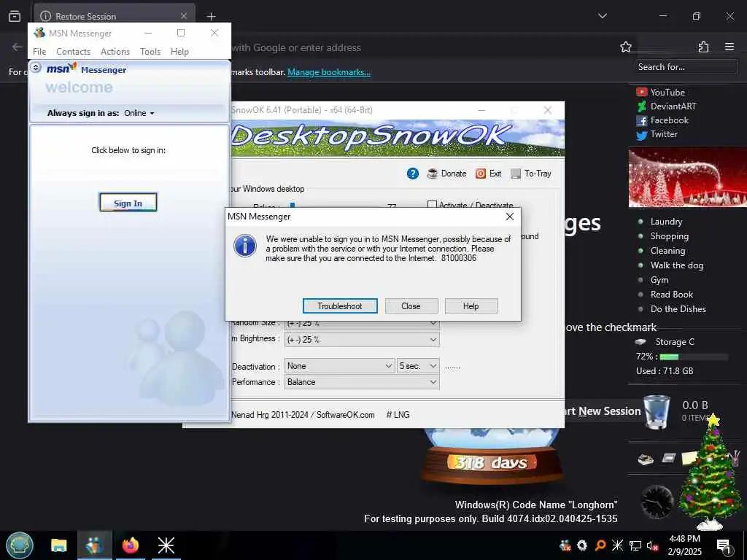Image resolution: width=747 pixels, height=560 pixels.
Task: Click the Sign In button in MSN Messenger
Action: pyautogui.click(x=128, y=203)
